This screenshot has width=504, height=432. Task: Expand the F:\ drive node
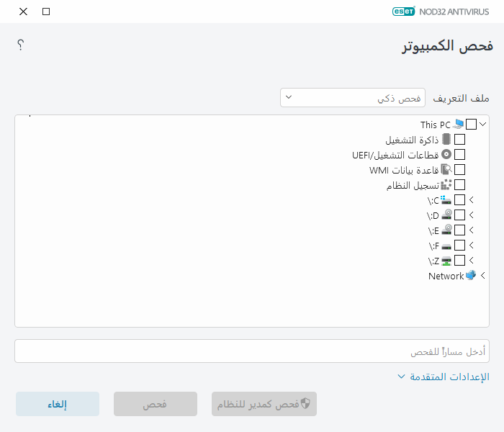(471, 245)
